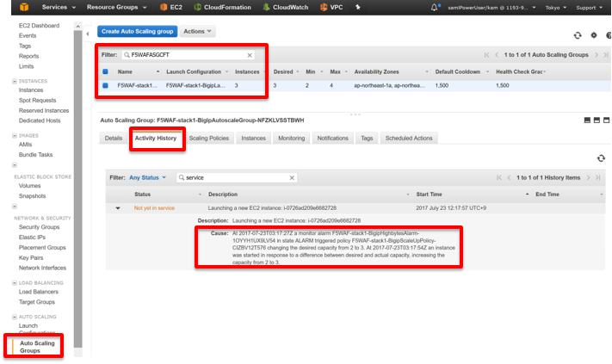Open Spot Requests in sidebar
This screenshot has width=612, height=364.
[x=38, y=101]
